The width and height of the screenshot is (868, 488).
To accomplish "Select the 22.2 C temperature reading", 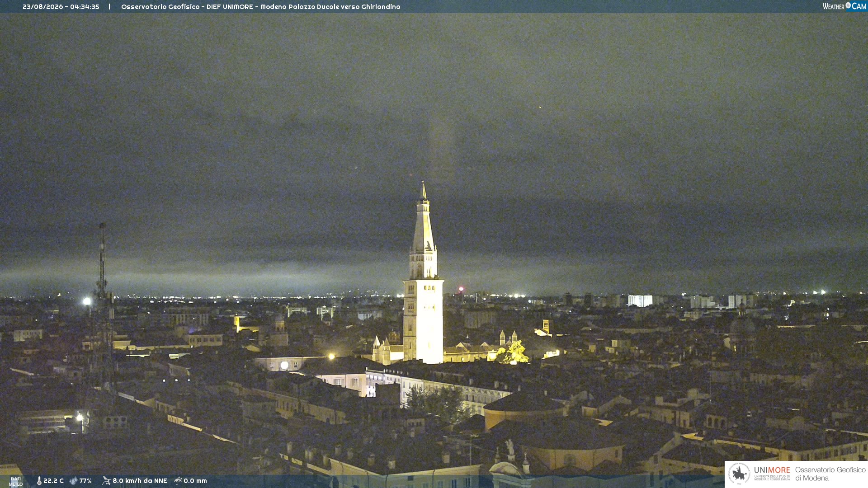I will [x=53, y=481].
